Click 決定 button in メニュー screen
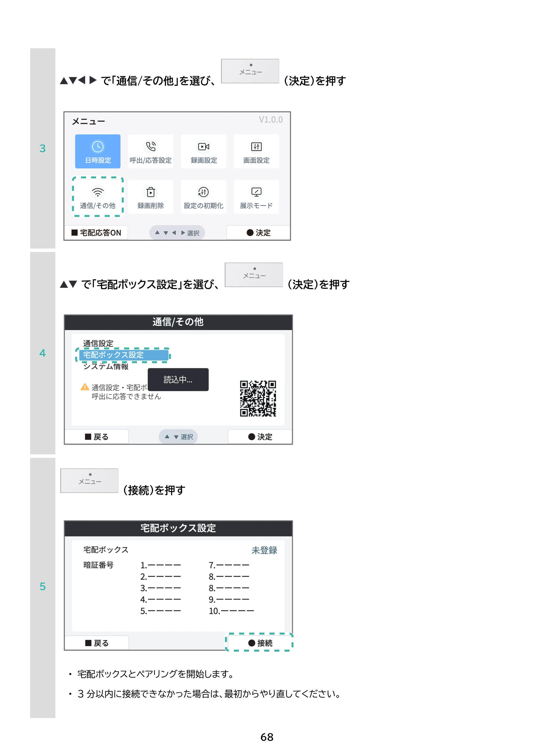The image size is (534, 756). pyautogui.click(x=258, y=233)
